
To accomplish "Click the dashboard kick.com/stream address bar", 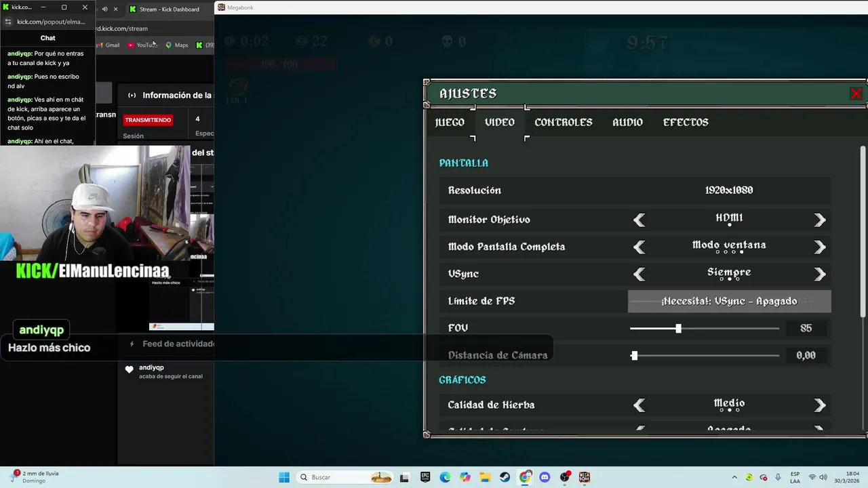I will [x=122, y=28].
